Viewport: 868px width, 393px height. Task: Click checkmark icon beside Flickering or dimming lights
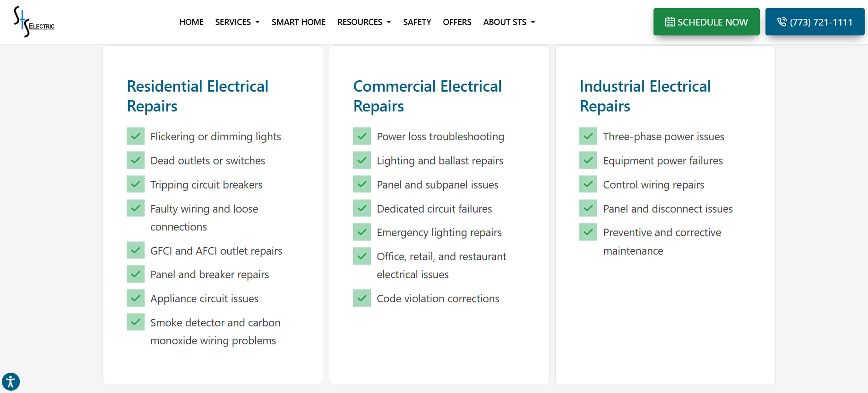click(x=136, y=136)
